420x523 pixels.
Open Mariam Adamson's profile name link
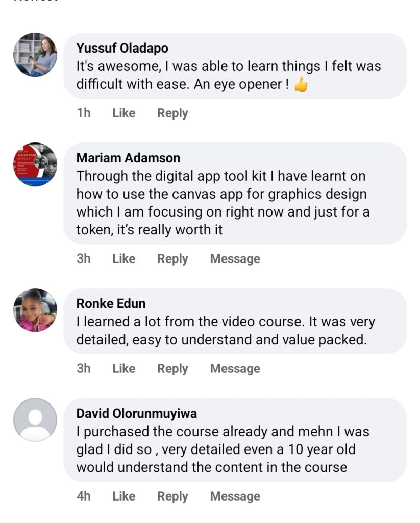click(x=128, y=158)
